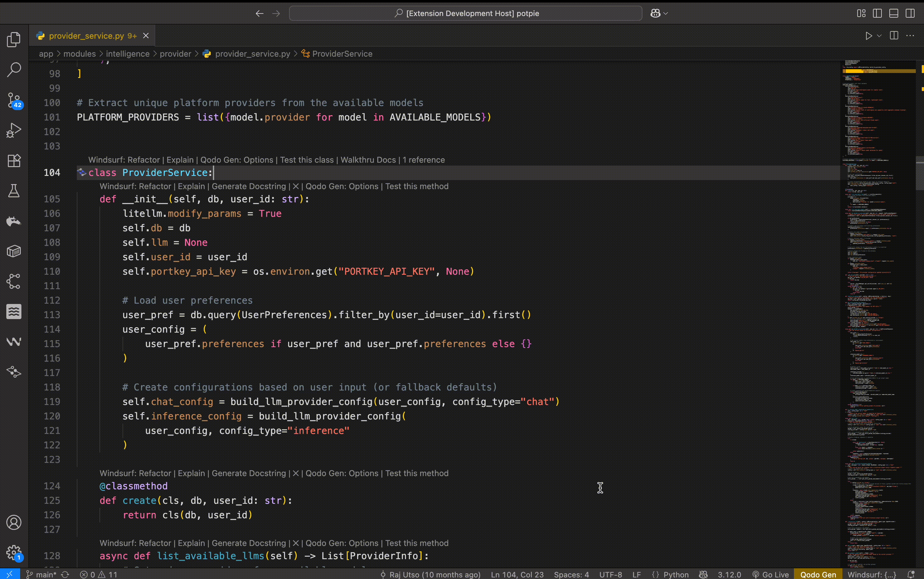
Task: Synchronize changes icon next to main branch
Action: 65,574
